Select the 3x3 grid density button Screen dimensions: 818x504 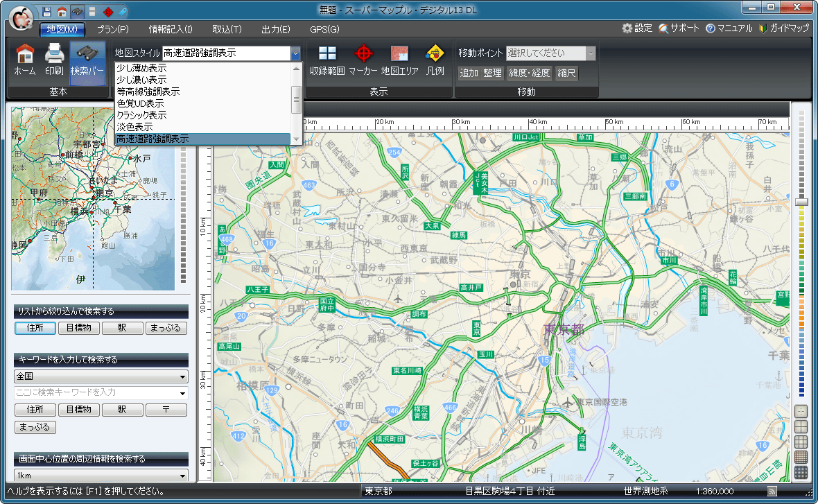coord(801,442)
